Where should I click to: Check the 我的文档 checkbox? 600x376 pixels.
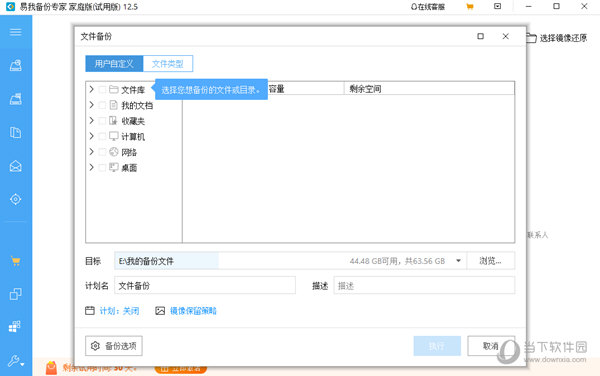(102, 105)
